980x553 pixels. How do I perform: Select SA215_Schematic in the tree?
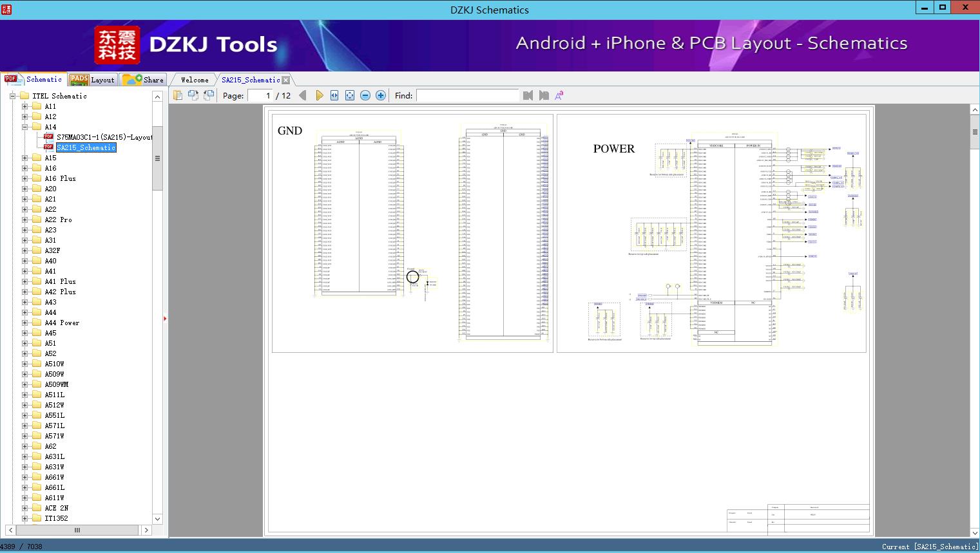point(86,147)
